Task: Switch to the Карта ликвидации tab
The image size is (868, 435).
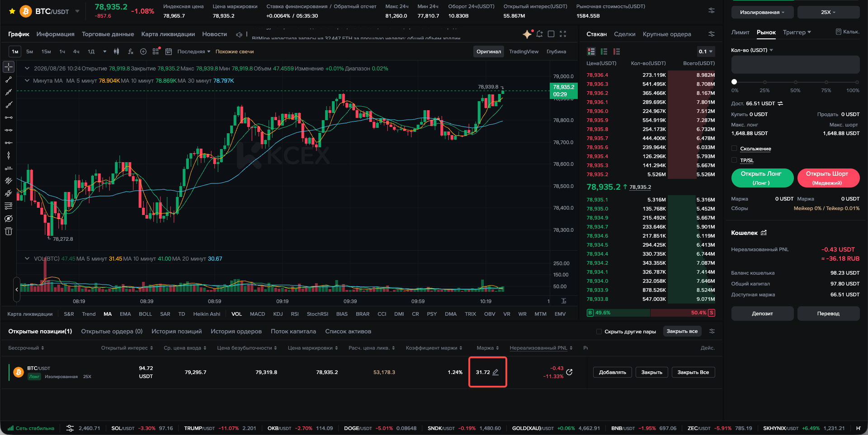Action: click(168, 34)
